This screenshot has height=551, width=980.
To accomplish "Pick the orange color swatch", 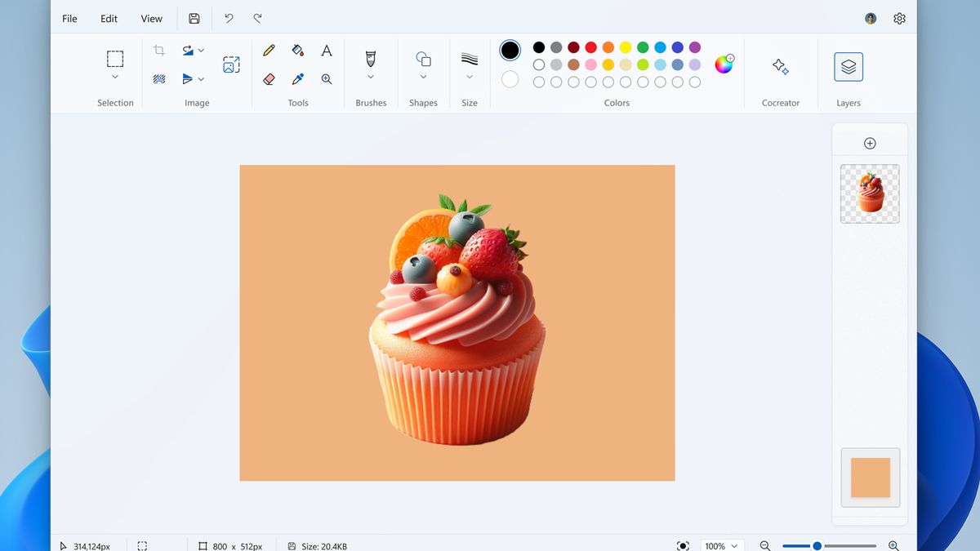I will pyautogui.click(x=608, y=47).
